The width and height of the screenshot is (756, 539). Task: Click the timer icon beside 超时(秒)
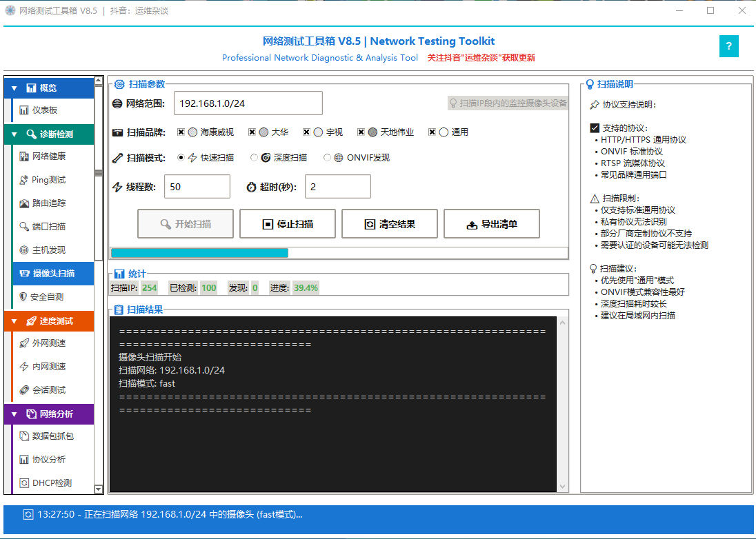click(x=251, y=187)
